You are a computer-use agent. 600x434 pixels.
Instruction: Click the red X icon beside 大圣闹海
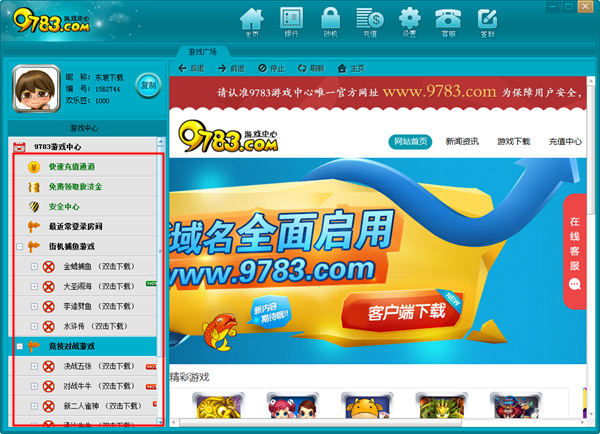point(48,286)
